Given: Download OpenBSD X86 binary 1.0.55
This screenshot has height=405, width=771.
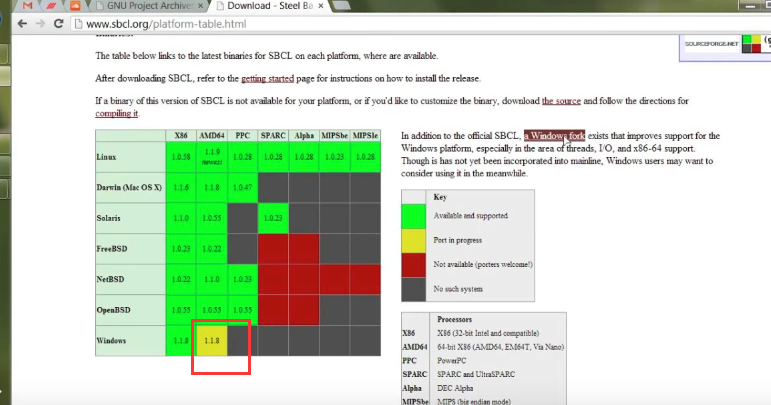Looking at the screenshot, I should (181, 310).
